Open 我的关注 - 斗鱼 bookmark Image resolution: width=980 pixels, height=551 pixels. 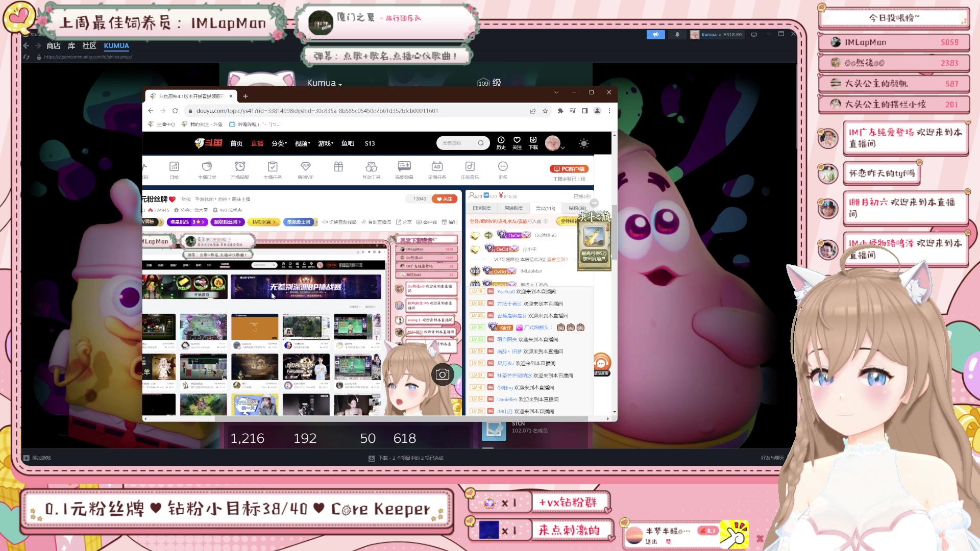(202, 124)
